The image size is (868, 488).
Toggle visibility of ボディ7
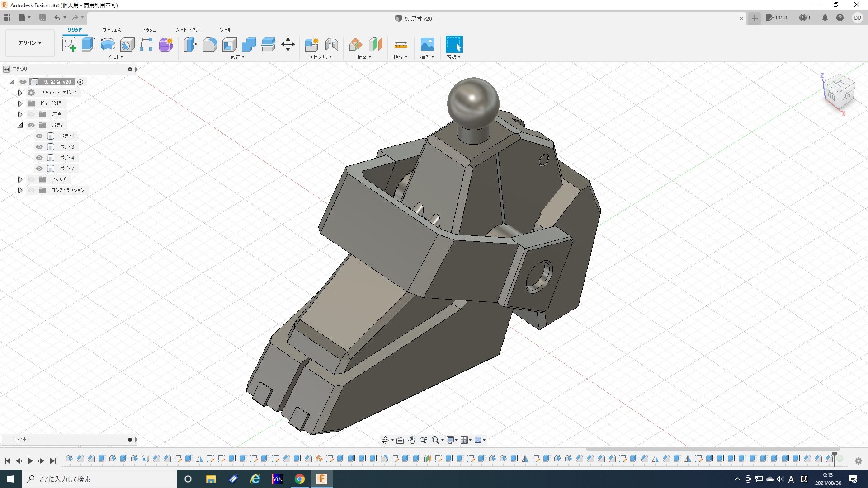pyautogui.click(x=39, y=169)
